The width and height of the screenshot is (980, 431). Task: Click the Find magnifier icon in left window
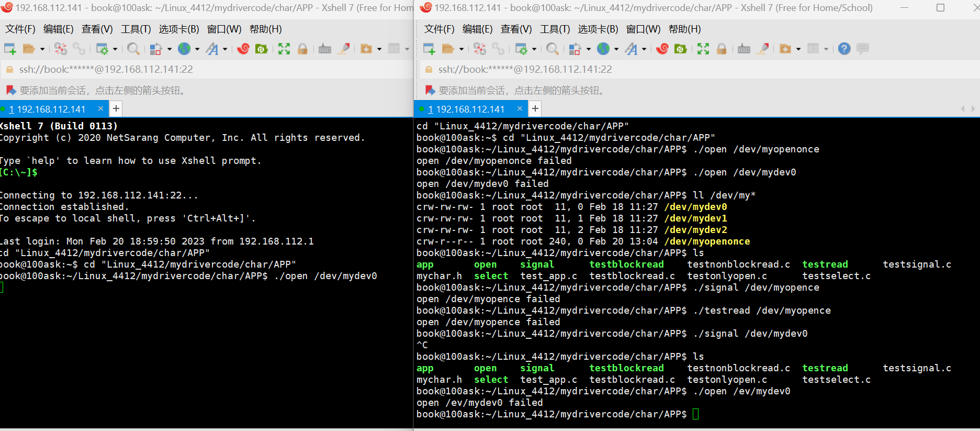(x=133, y=49)
